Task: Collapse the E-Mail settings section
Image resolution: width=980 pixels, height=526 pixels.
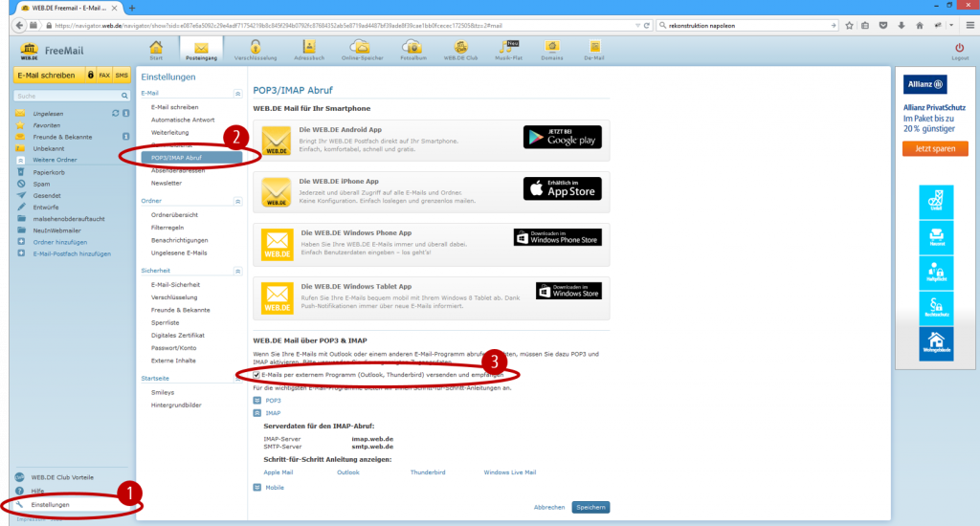Action: click(x=237, y=94)
